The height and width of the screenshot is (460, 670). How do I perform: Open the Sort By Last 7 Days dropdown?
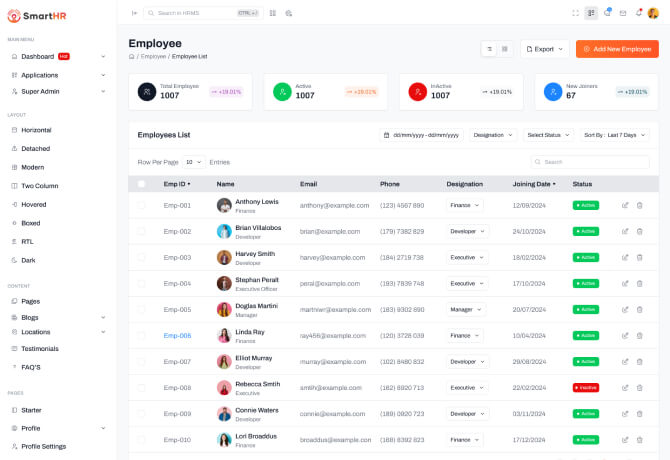614,135
